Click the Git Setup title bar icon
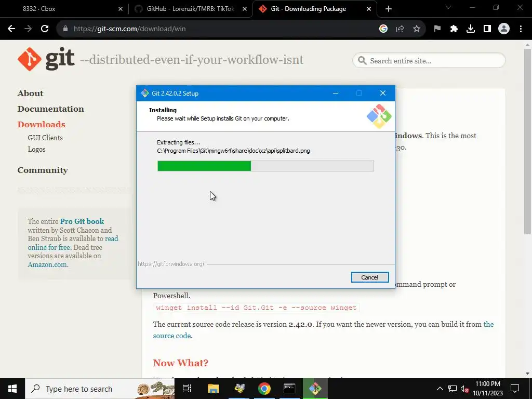Screen dimensions: 532x399 pos(145,94)
